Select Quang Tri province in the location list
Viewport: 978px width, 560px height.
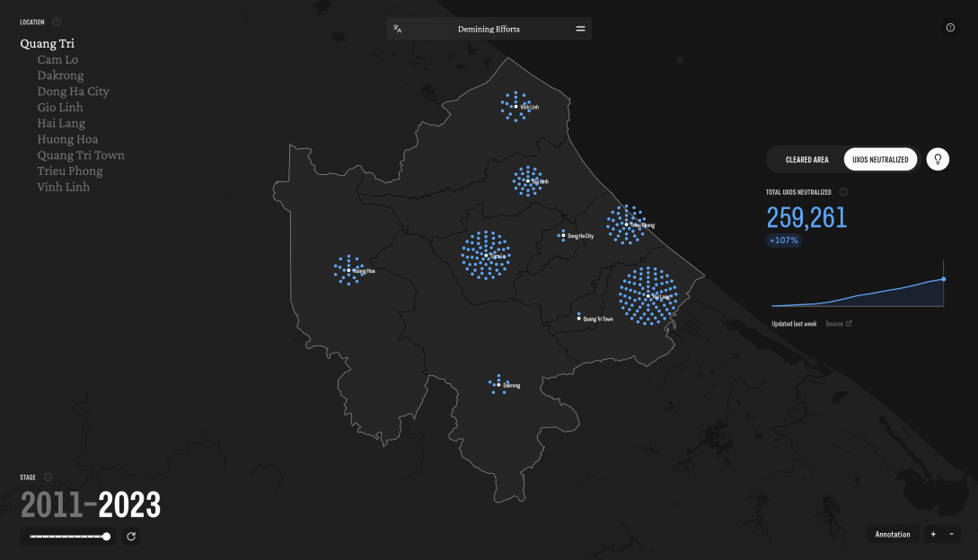pos(48,43)
